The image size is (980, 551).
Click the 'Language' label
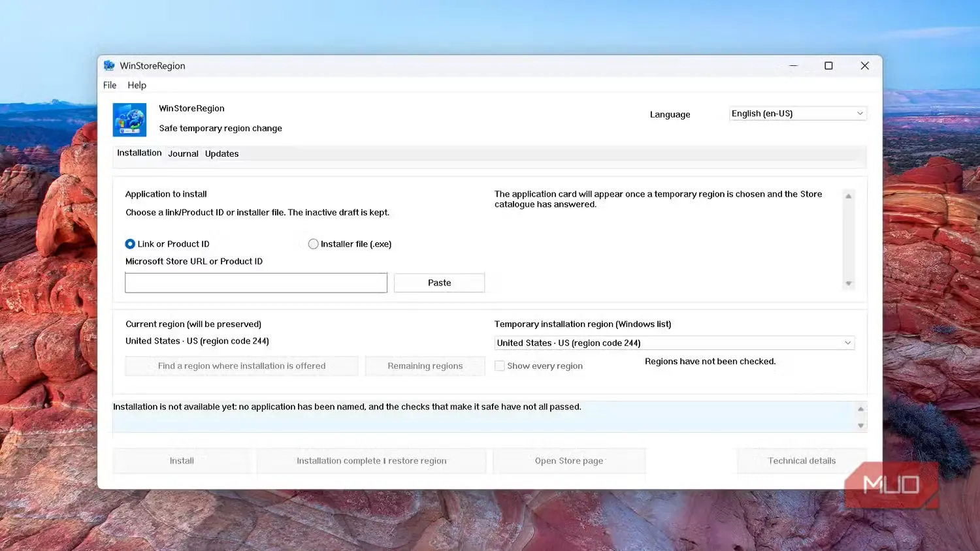pyautogui.click(x=670, y=114)
